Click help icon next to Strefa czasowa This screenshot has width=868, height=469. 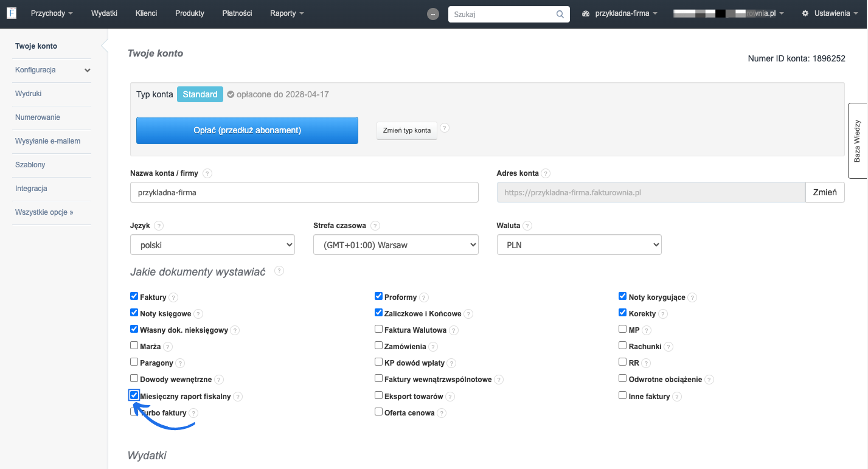pyautogui.click(x=375, y=226)
